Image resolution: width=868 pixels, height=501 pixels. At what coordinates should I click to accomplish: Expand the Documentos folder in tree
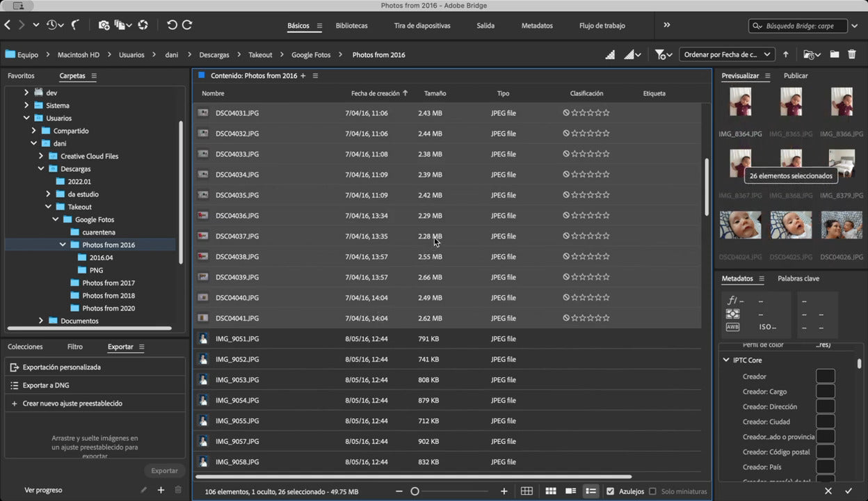point(41,321)
